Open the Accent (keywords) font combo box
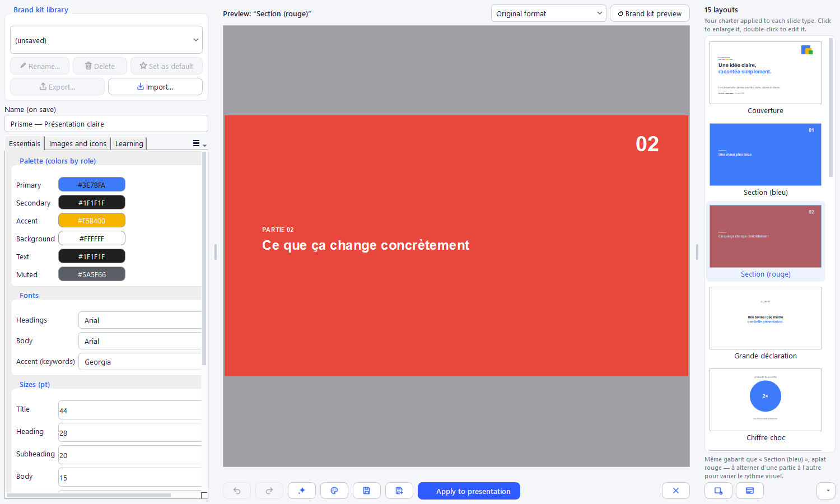 pos(140,362)
